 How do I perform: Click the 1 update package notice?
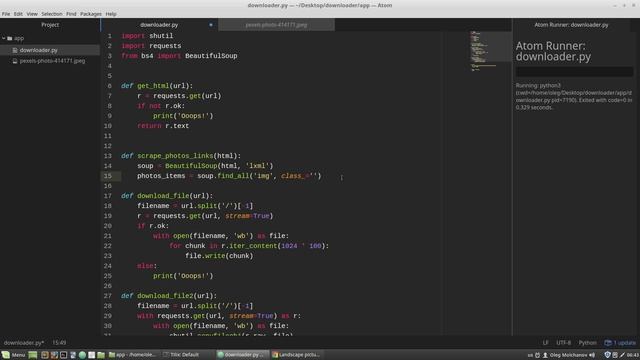pos(620,343)
